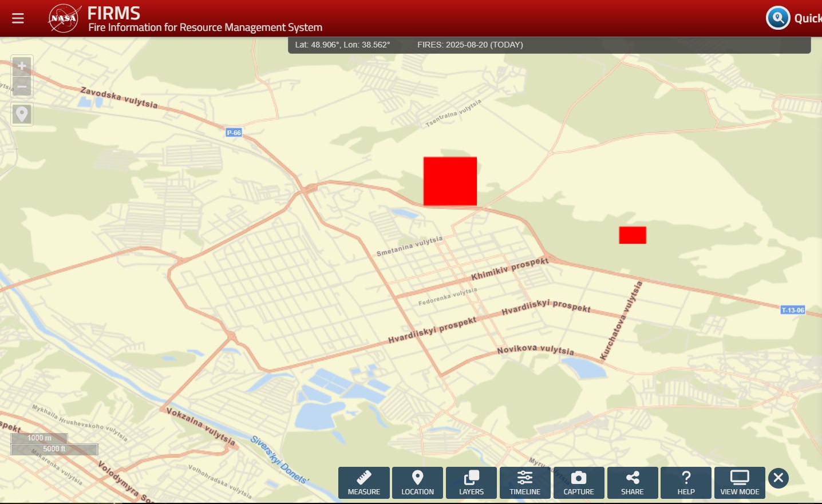This screenshot has width=822, height=504.
Task: Change the View Mode
Action: click(740, 483)
